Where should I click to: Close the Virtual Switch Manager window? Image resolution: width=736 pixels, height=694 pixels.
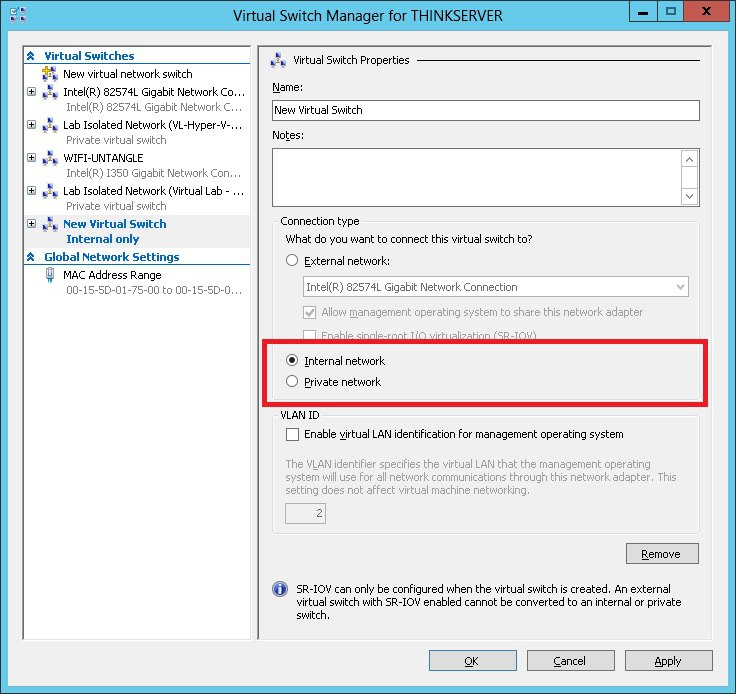coord(706,11)
